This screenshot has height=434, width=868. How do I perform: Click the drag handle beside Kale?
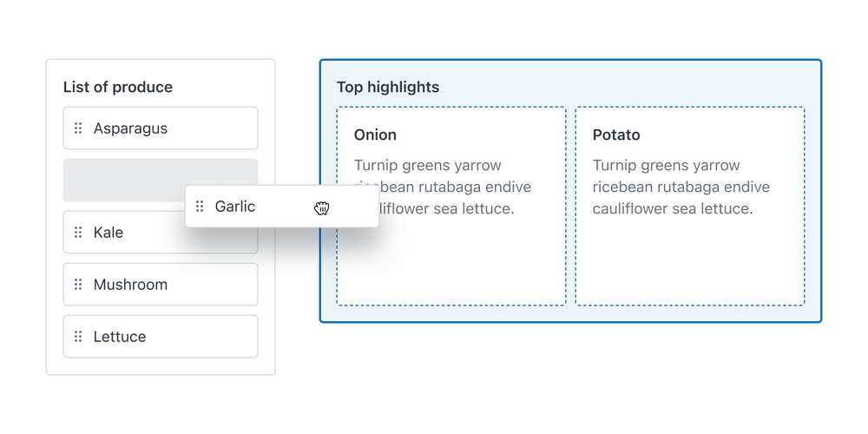point(78,233)
